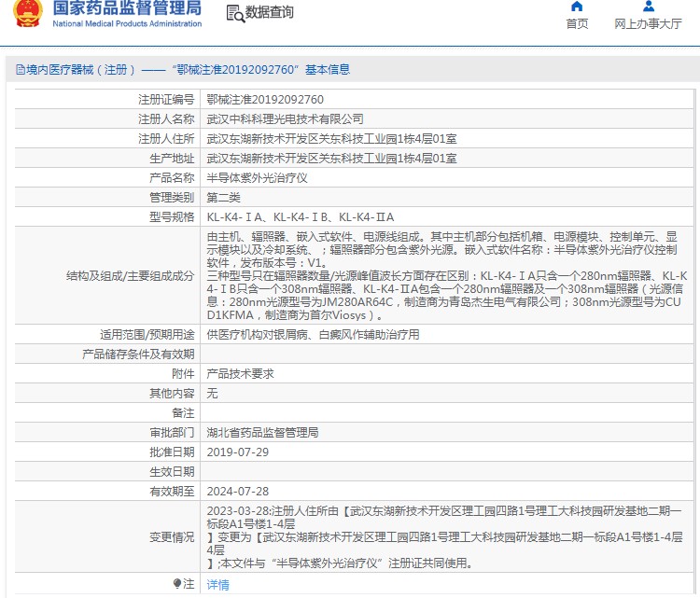Viewport: 700px width, 598px height.
Task: Select model spec KL-K4-ⅠA、KL-K4-ⅠB、KL-K4-ⅡA
Action: coord(301,217)
